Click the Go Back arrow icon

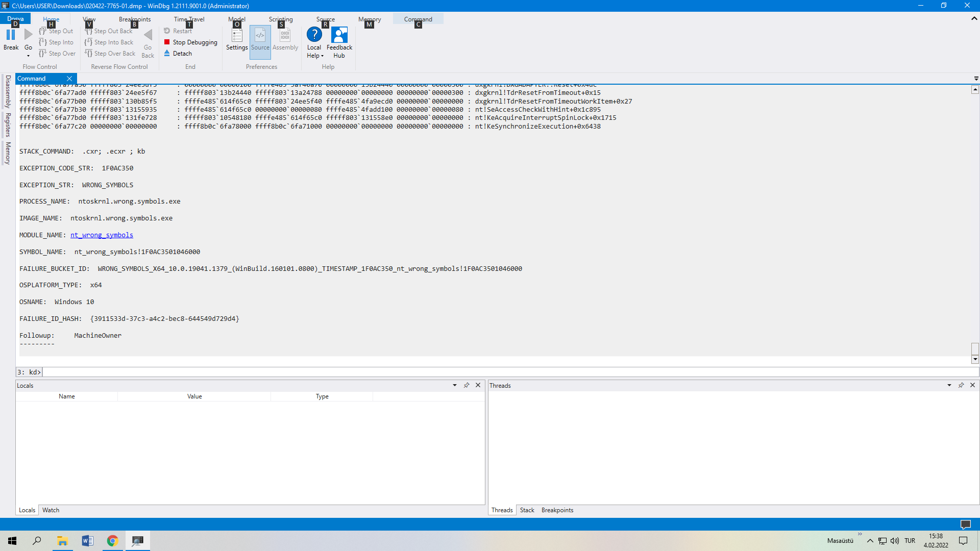148,35
